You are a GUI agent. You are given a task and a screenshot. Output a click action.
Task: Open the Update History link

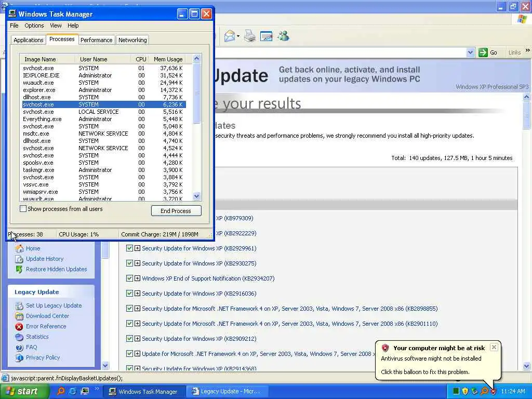click(45, 259)
